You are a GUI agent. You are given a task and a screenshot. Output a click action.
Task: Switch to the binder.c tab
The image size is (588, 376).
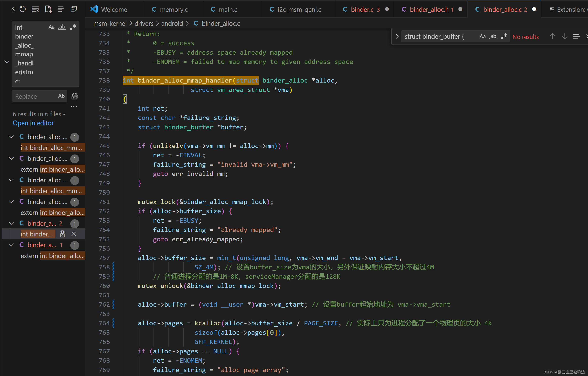[362, 9]
